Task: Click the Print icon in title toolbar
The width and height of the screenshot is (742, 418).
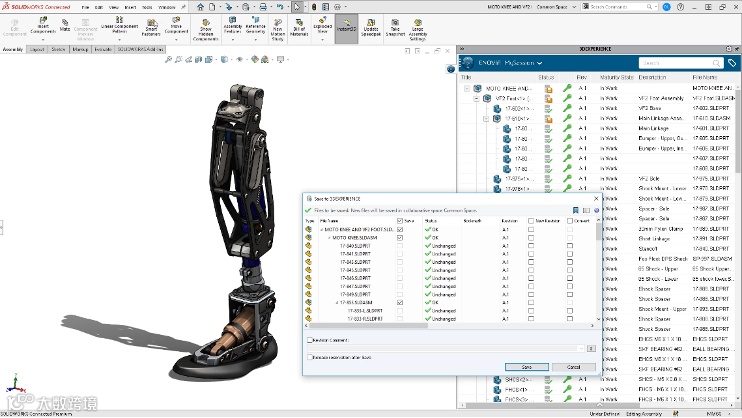Action: point(263,7)
